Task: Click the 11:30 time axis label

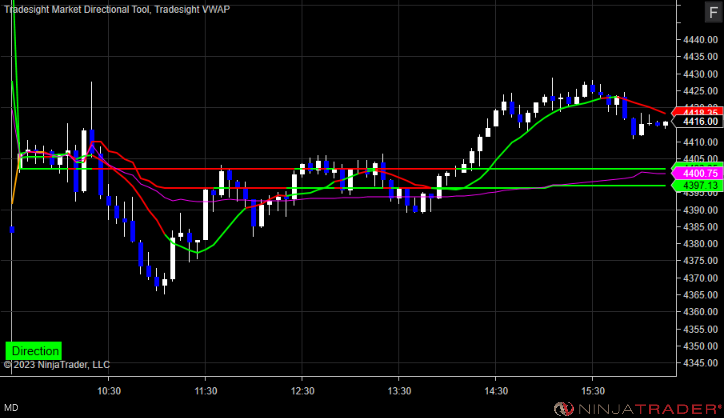Action: [205, 391]
